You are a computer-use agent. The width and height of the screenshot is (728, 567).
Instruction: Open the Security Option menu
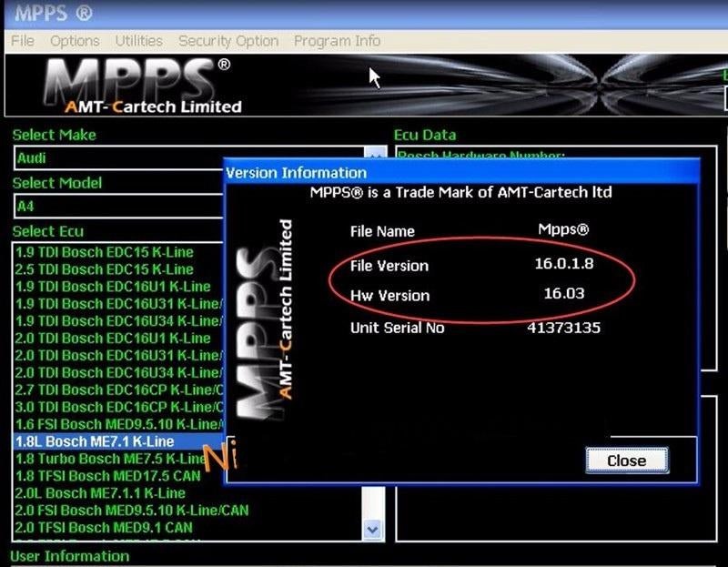tap(228, 41)
